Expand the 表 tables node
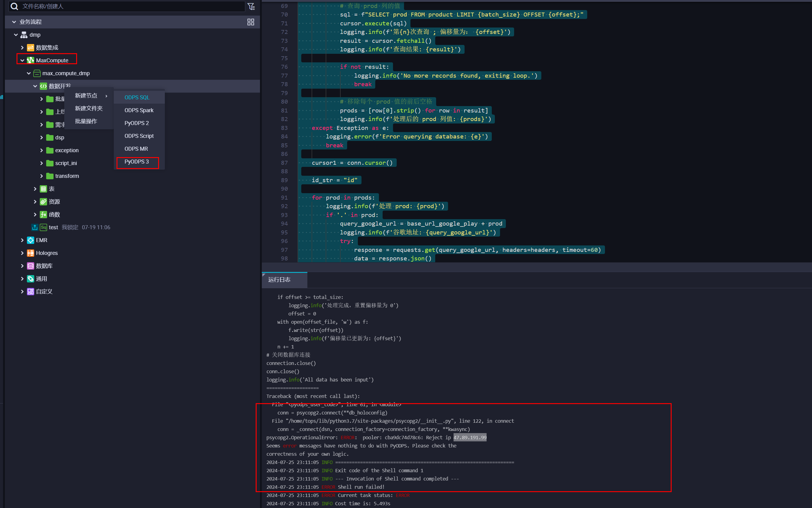Screen dimensions: 812x508 pyautogui.click(x=35, y=189)
